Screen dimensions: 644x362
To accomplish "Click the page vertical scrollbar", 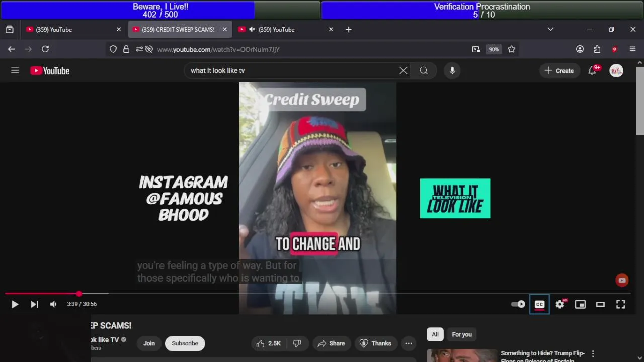I will 640,101.
